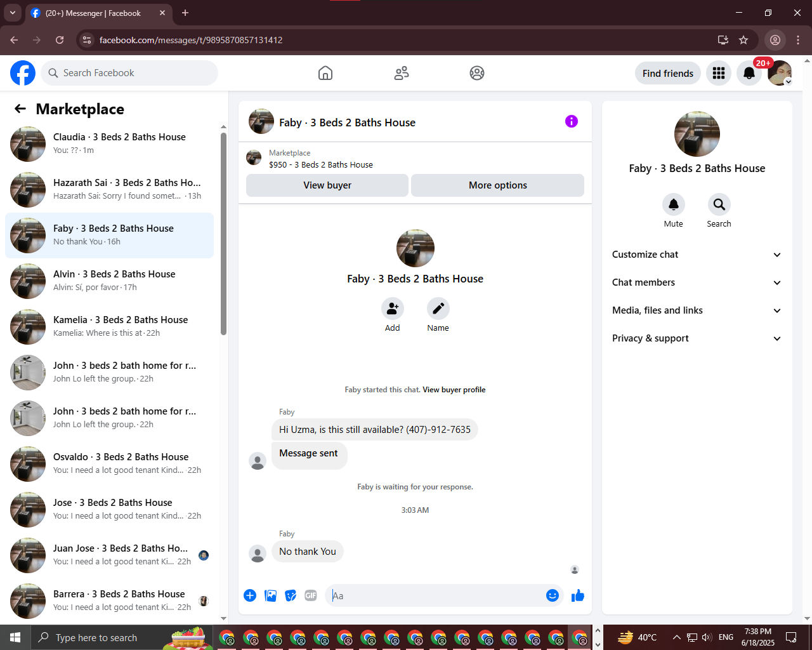812x650 pixels.
Task: Click the Find friends button
Action: (668, 73)
